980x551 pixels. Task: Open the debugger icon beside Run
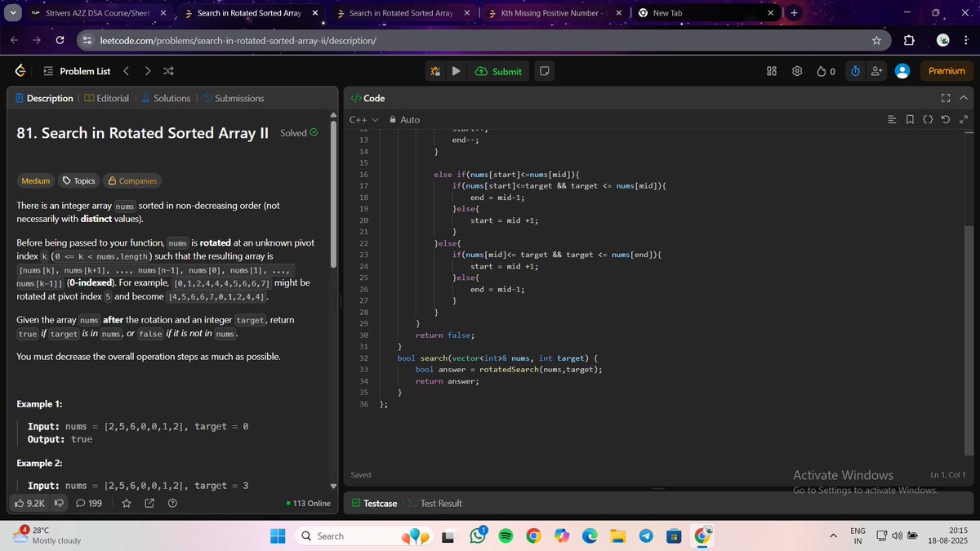[x=436, y=72]
